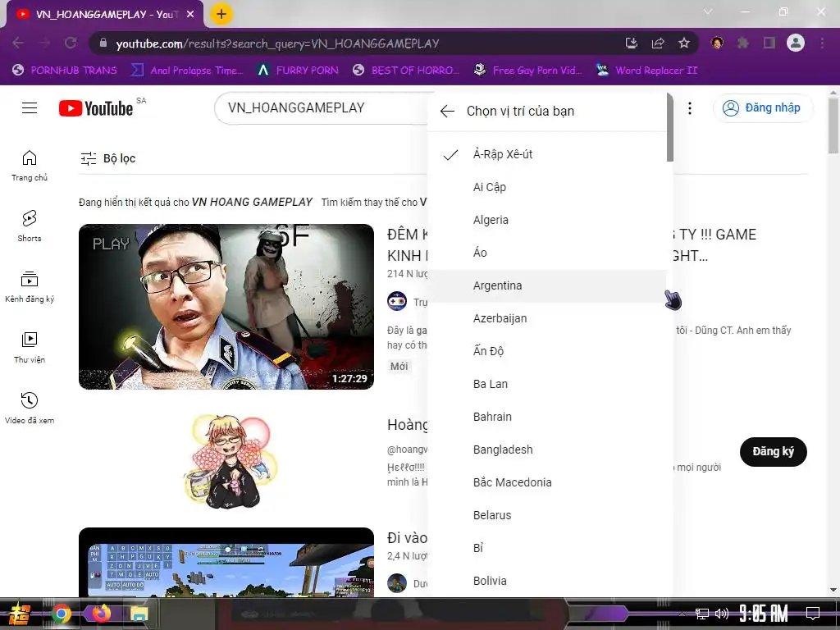The height and width of the screenshot is (630, 840).
Task: Click the back arrow in the location menu
Action: [447, 111]
